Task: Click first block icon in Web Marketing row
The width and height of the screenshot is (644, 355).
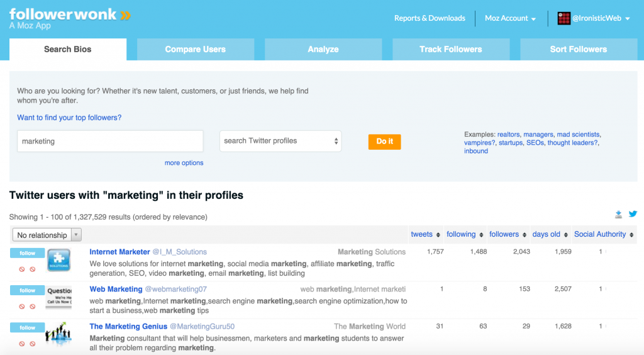Action: tap(22, 307)
